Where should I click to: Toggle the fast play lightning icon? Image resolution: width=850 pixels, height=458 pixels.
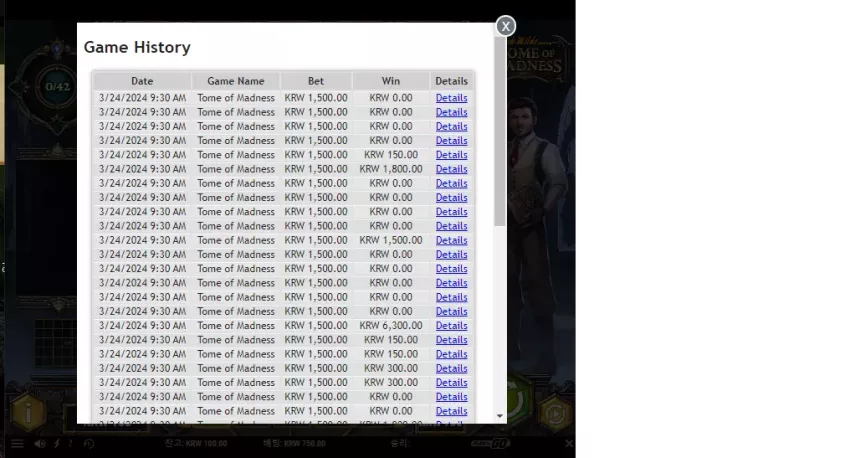56,444
